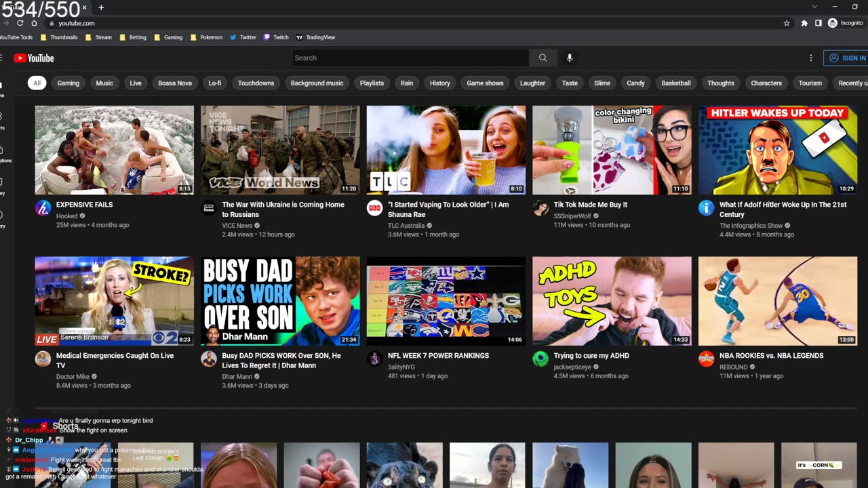Open the EXPENSIVE FAILS video thumbnail

[114, 150]
